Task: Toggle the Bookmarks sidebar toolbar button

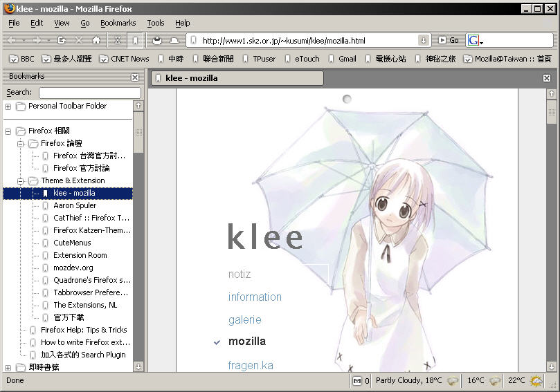Action: pos(135,40)
